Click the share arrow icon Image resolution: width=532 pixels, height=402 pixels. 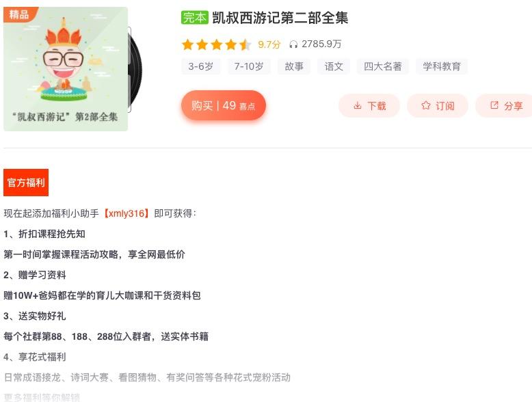click(494, 105)
